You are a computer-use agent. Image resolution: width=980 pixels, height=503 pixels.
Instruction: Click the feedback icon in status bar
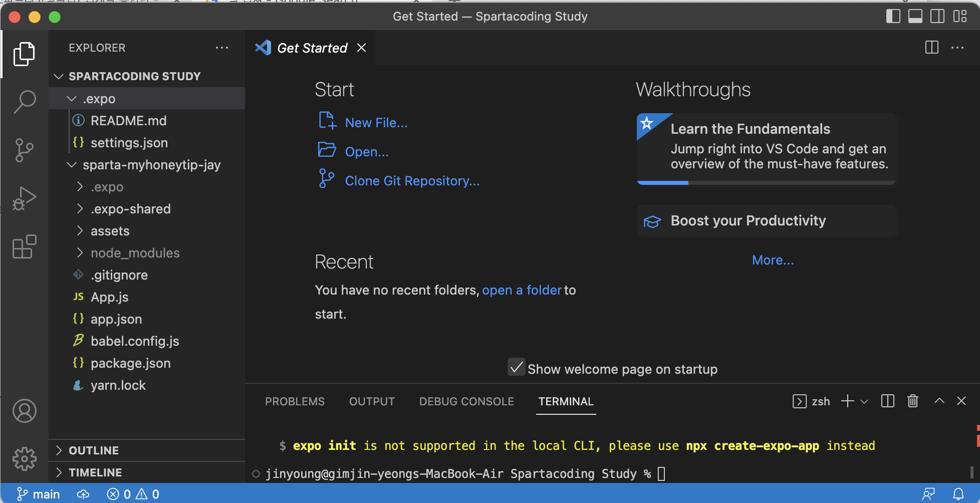(928, 494)
